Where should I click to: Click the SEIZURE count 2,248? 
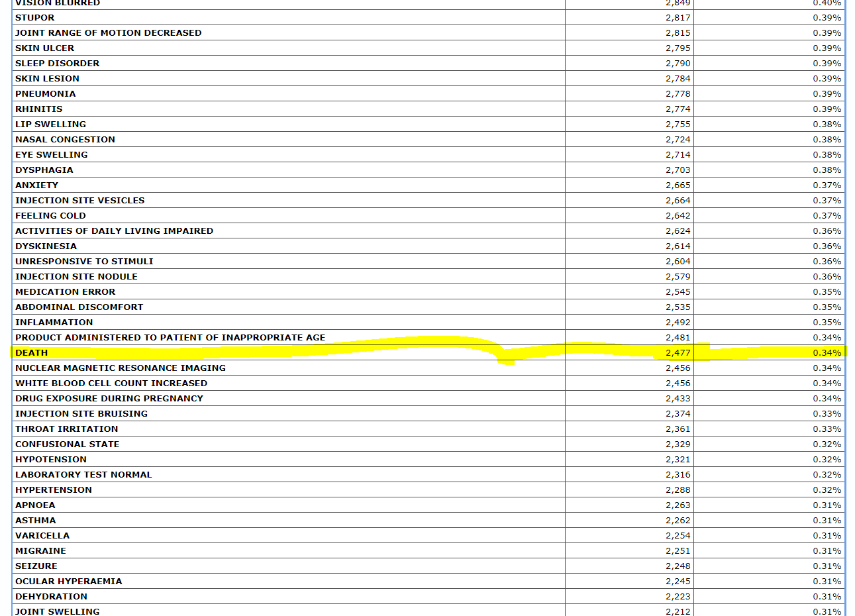[x=678, y=566]
